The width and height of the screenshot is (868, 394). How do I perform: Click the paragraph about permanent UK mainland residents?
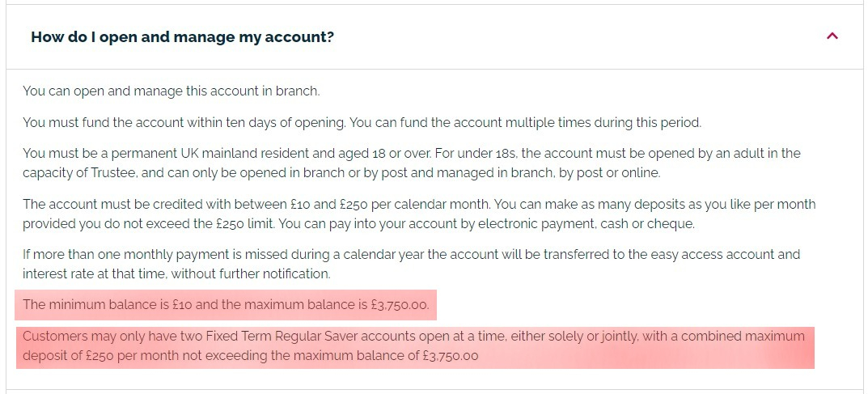click(412, 163)
